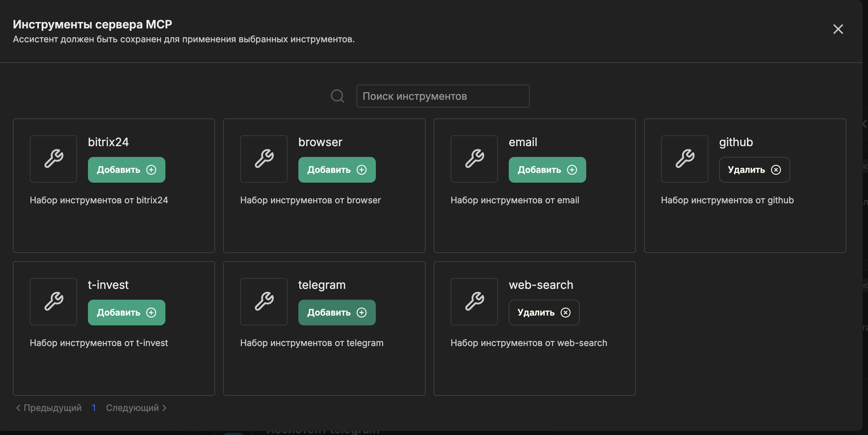Click the bitrix24 card title

click(108, 142)
